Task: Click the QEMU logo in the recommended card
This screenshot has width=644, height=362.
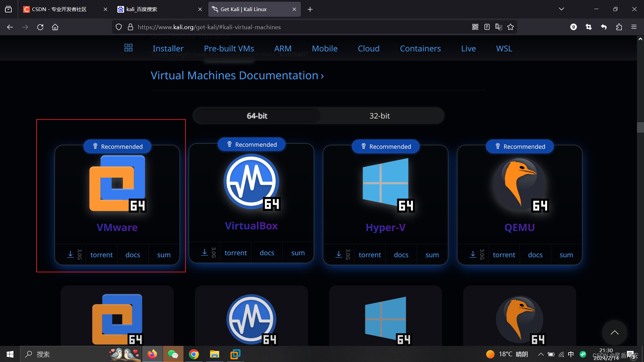Action: click(x=520, y=184)
